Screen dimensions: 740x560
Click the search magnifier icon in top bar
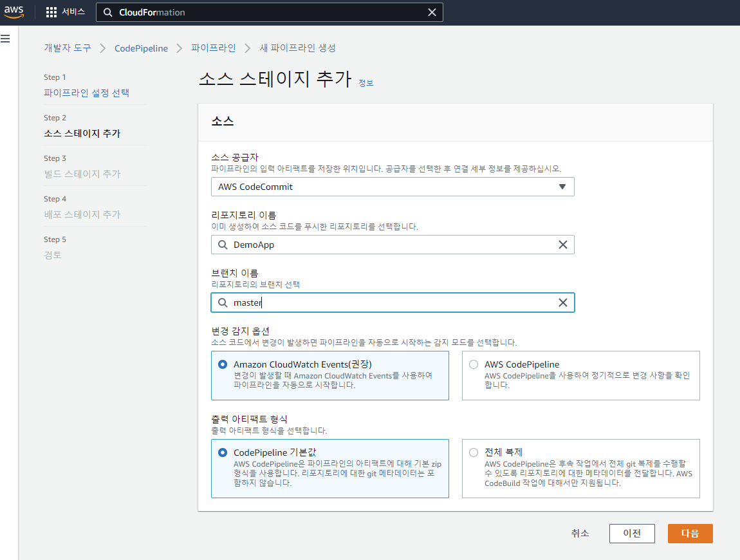[107, 12]
